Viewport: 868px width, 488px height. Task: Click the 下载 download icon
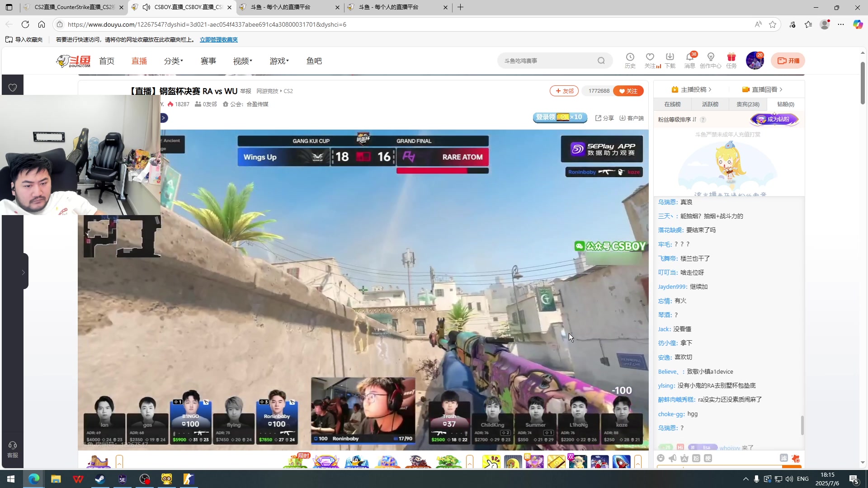[670, 57]
